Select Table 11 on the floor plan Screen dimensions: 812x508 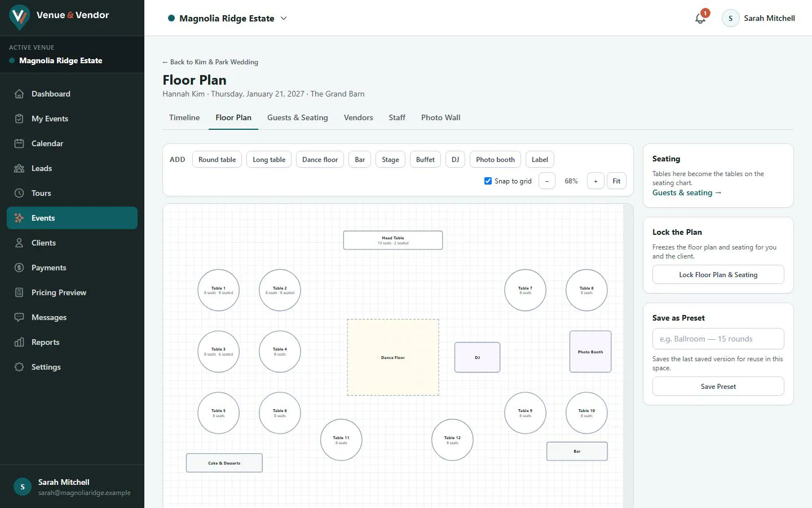[x=341, y=440]
